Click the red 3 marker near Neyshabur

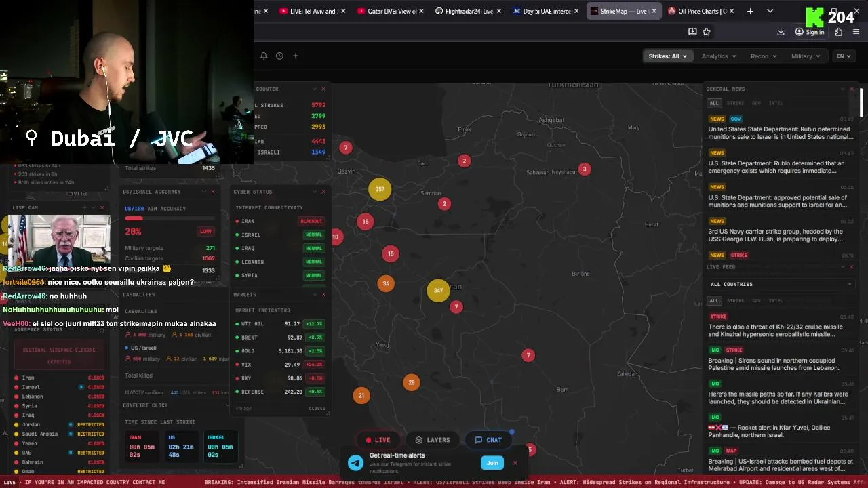[585, 169]
